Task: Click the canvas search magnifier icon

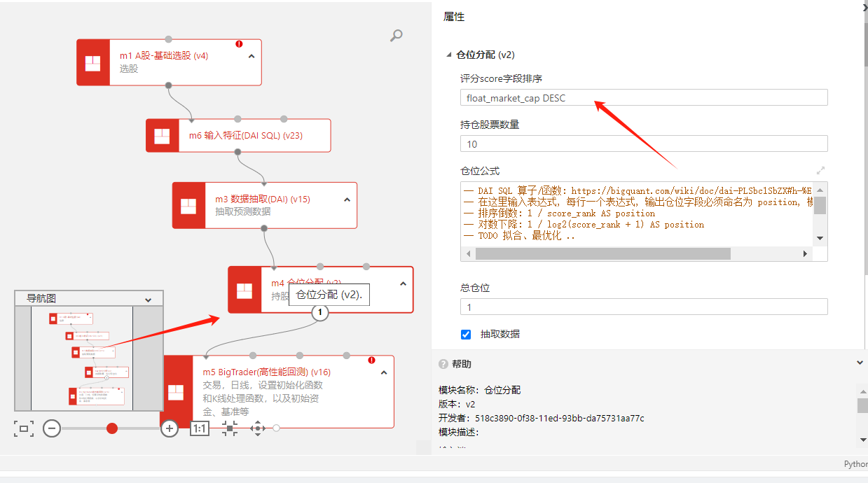Action: pyautogui.click(x=397, y=36)
